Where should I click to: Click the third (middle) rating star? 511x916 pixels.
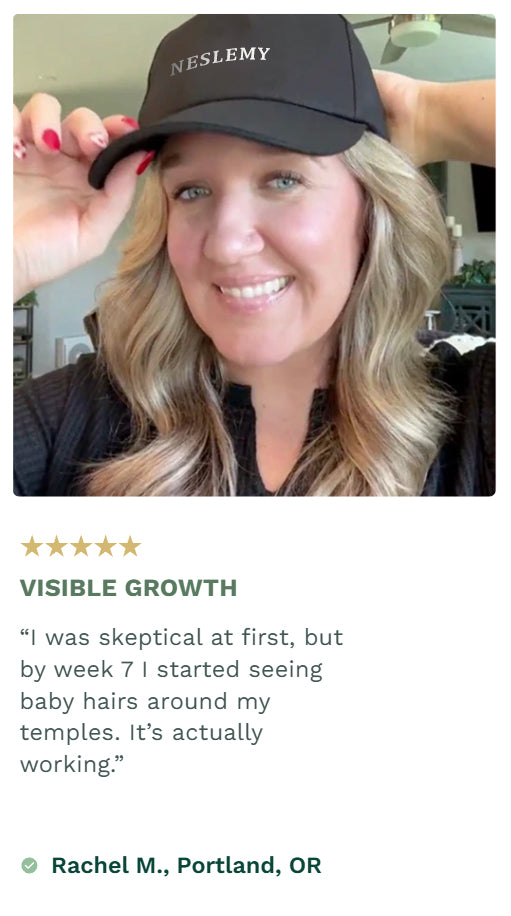pyautogui.click(x=81, y=546)
